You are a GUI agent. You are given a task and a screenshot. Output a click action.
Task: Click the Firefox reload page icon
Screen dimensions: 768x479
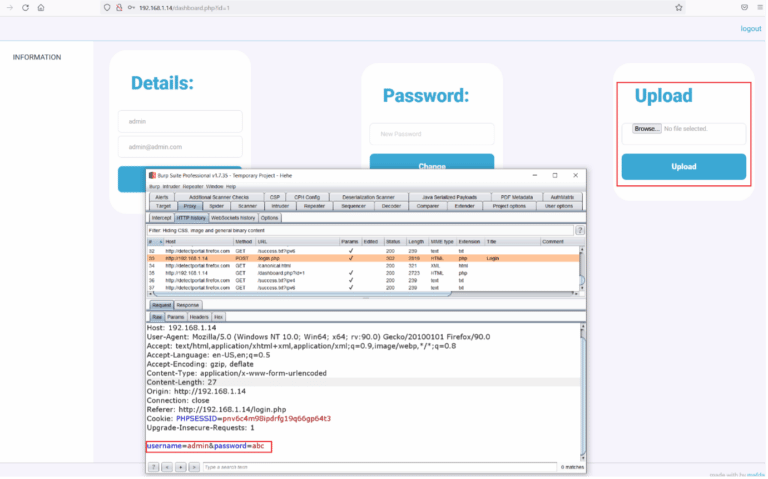(x=23, y=7)
